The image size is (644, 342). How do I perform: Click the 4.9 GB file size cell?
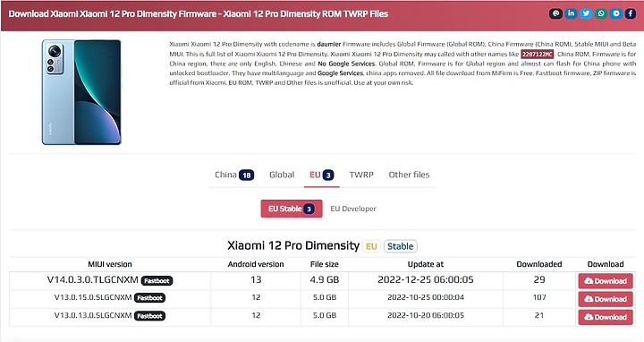325,280
